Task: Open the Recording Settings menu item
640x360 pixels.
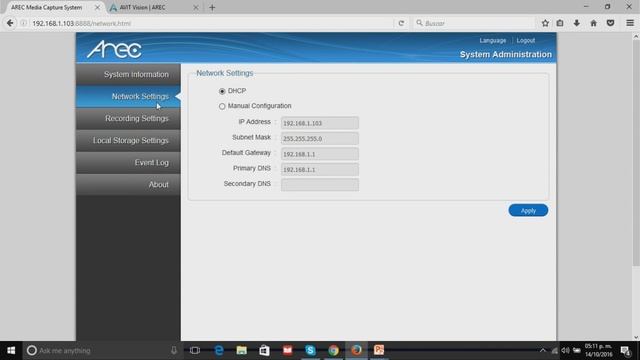Action: pyautogui.click(x=128, y=118)
